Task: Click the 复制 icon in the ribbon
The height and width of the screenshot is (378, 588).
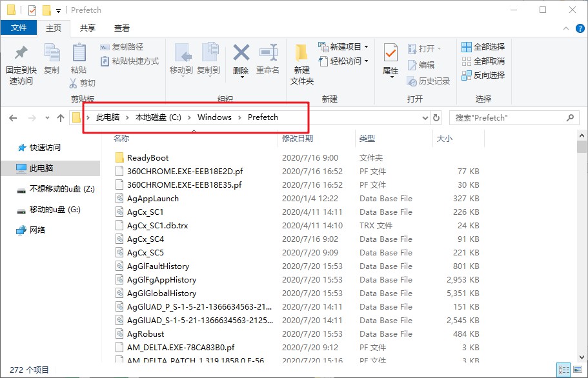Action: [52, 52]
